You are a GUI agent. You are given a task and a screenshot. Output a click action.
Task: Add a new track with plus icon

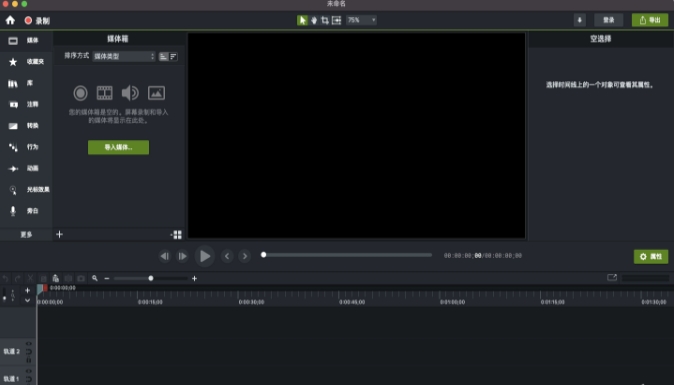point(28,290)
